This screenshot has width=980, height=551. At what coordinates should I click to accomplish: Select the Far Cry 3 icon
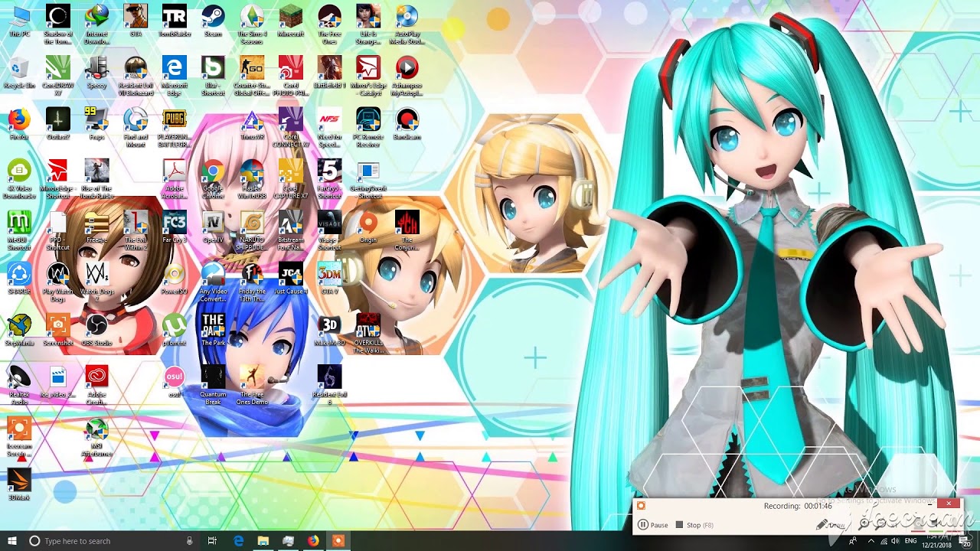pos(174,227)
